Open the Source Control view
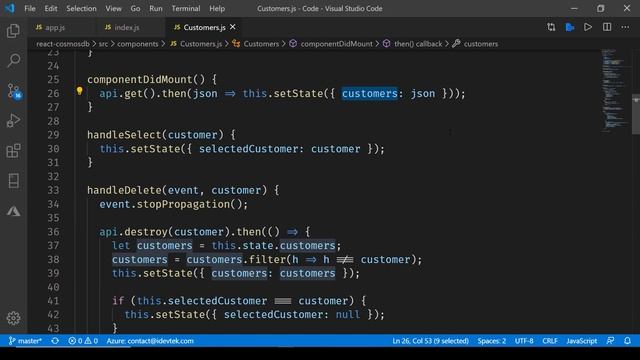This screenshot has height=360, width=640. coord(14,91)
